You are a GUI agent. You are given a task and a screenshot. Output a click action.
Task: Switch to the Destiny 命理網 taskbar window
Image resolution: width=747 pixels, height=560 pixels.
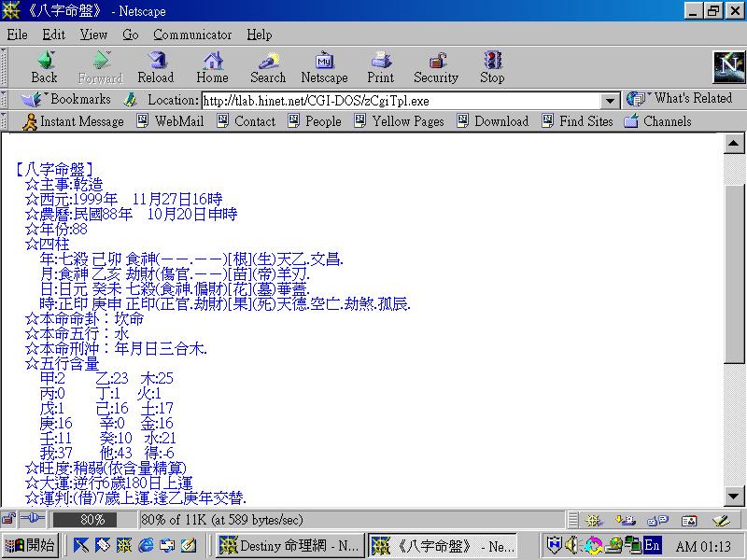(x=289, y=545)
